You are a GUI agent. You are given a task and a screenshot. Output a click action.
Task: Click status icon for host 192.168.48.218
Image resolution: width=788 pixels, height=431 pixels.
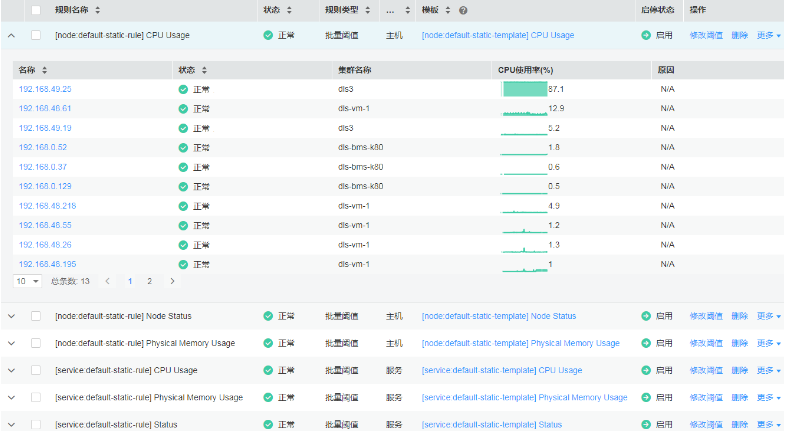pos(183,206)
